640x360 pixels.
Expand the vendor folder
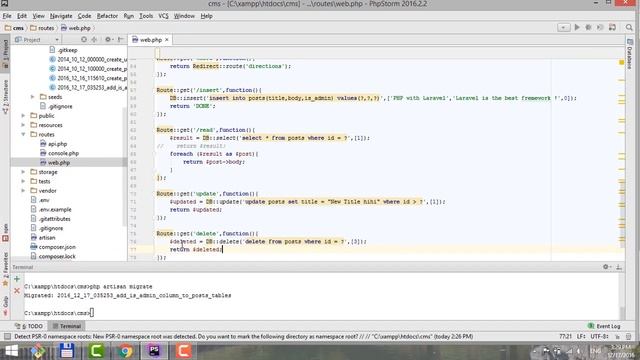[x=23, y=191]
